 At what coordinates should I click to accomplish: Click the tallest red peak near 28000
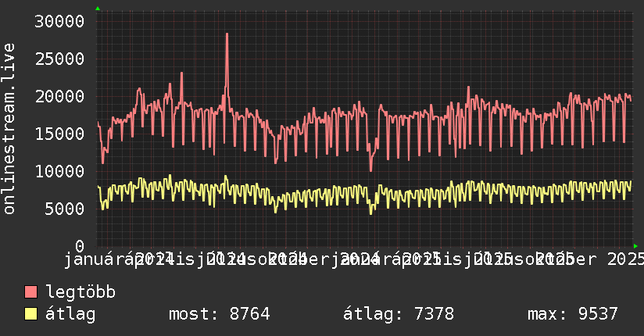point(227,35)
